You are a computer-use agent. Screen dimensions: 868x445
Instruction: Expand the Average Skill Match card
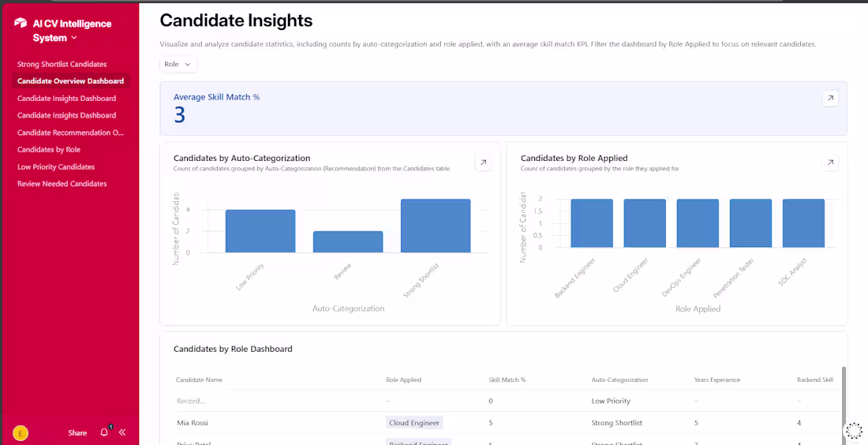pos(830,99)
